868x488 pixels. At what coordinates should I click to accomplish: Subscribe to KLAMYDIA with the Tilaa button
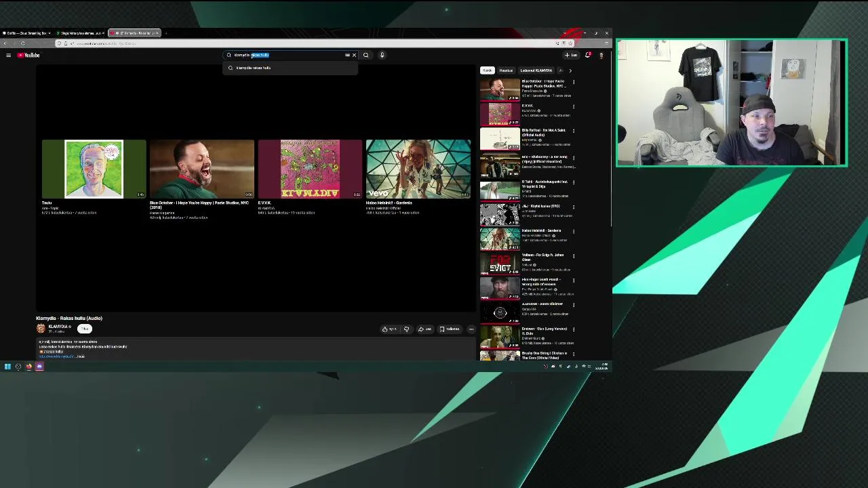[84, 329]
